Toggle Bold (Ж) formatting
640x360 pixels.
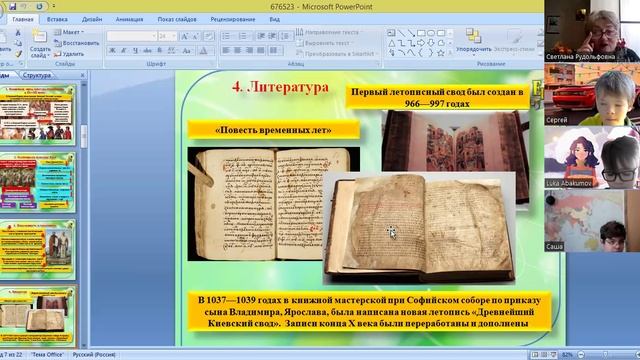[x=112, y=51]
